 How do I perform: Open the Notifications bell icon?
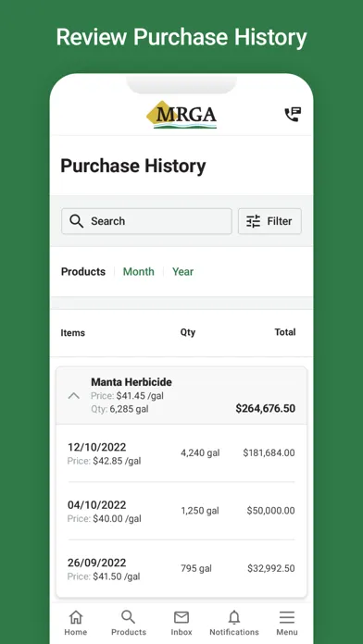point(234,617)
